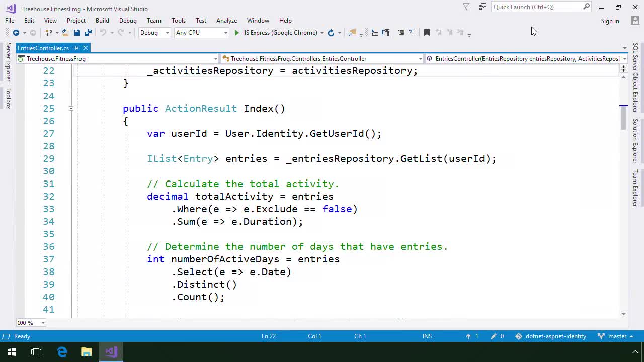Screen dimensions: 644x362
Task: Click the Save icon on the toolbar
Action: click(x=76, y=32)
